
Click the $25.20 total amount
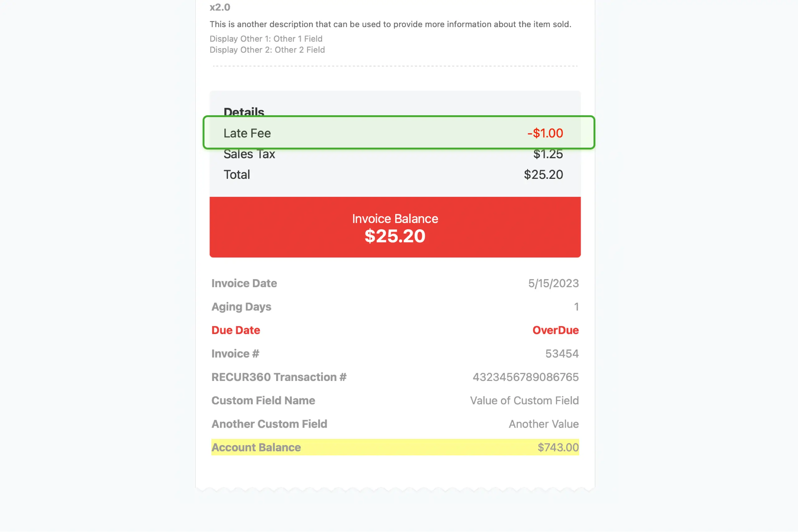coord(543,175)
